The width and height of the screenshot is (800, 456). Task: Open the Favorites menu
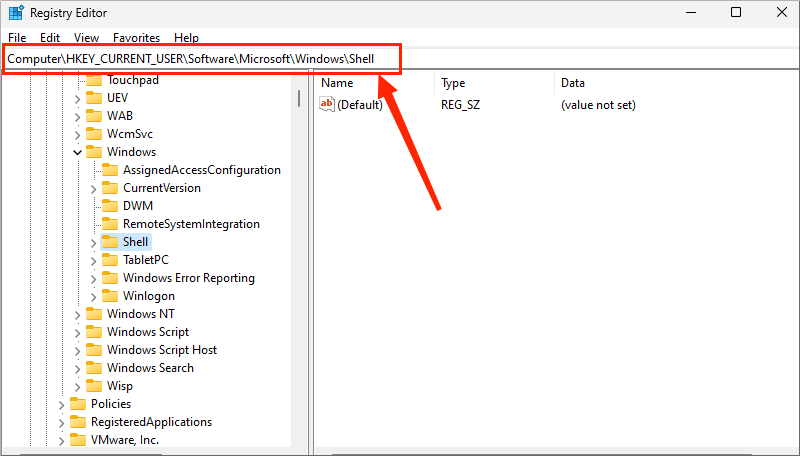tap(136, 38)
